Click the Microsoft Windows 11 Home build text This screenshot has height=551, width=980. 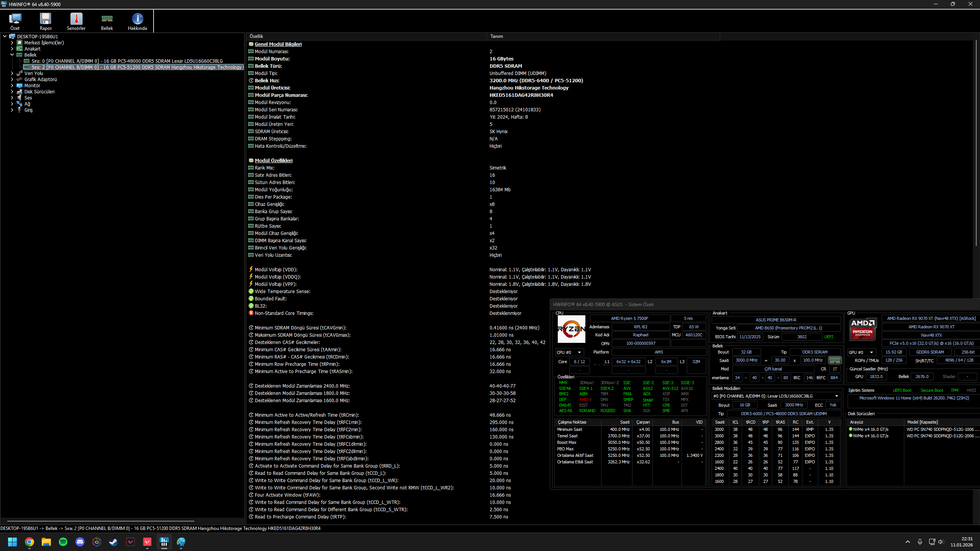click(914, 398)
